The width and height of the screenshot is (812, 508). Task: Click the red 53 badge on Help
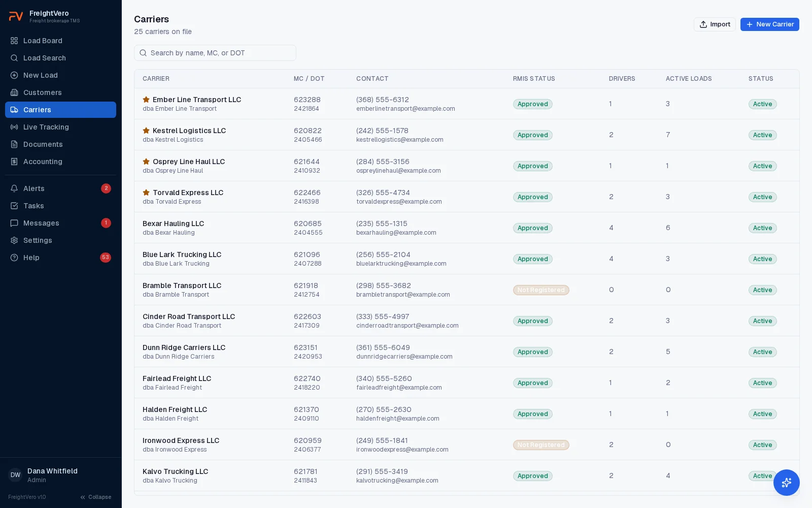click(106, 258)
